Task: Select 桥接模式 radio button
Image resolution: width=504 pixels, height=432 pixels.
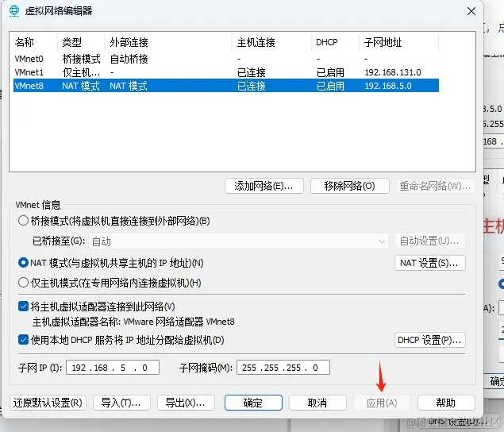Action: click(x=23, y=221)
